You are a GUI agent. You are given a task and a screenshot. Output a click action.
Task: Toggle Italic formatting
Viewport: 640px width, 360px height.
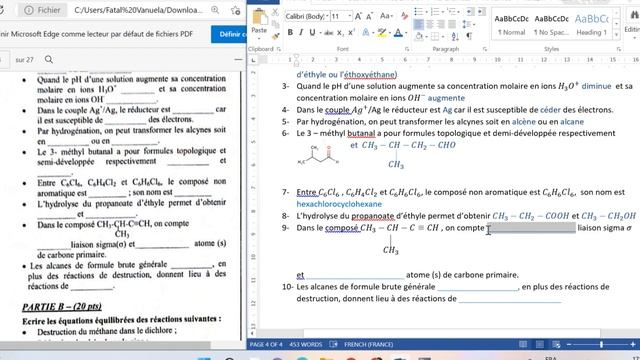tap(301, 33)
